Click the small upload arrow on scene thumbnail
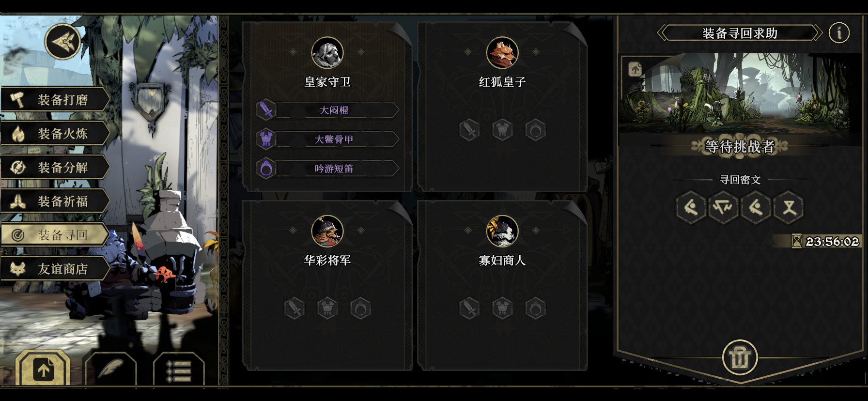Screen dimensions: 868x401 coord(635,69)
